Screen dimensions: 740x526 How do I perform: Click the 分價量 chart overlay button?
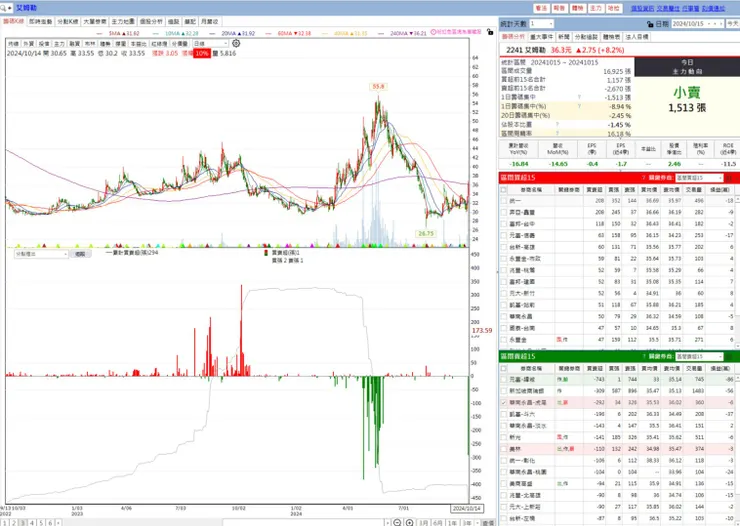[x=179, y=43]
